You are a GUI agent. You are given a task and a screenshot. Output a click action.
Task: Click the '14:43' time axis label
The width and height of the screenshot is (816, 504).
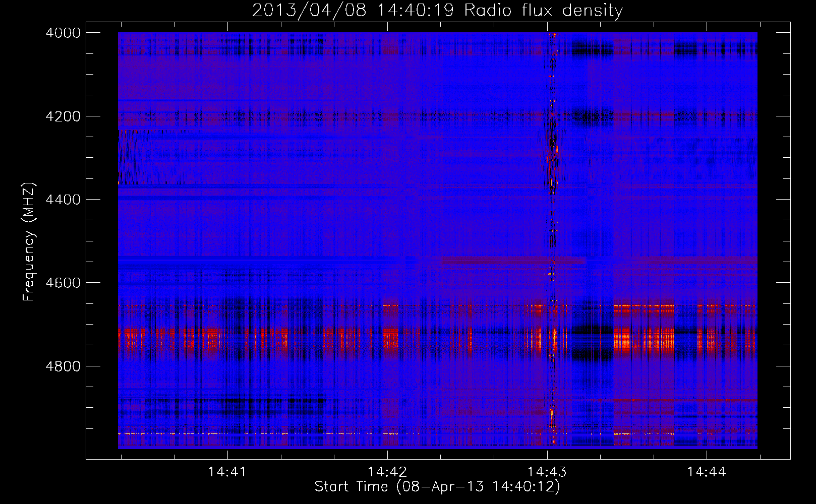[547, 472]
